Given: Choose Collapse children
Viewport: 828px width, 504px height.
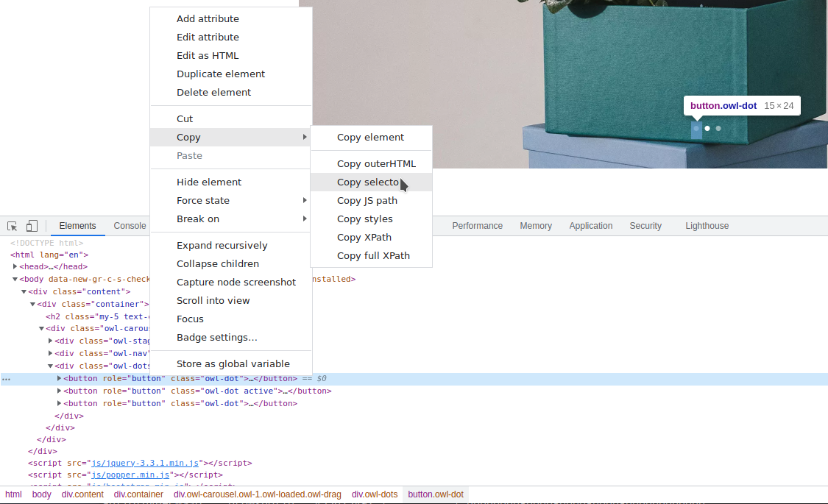Looking at the screenshot, I should 231,264.
